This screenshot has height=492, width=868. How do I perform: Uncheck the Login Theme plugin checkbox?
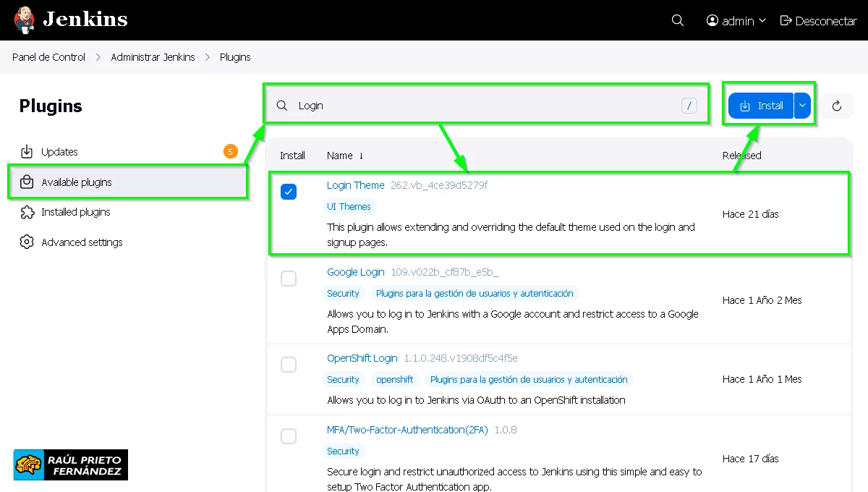[289, 192]
